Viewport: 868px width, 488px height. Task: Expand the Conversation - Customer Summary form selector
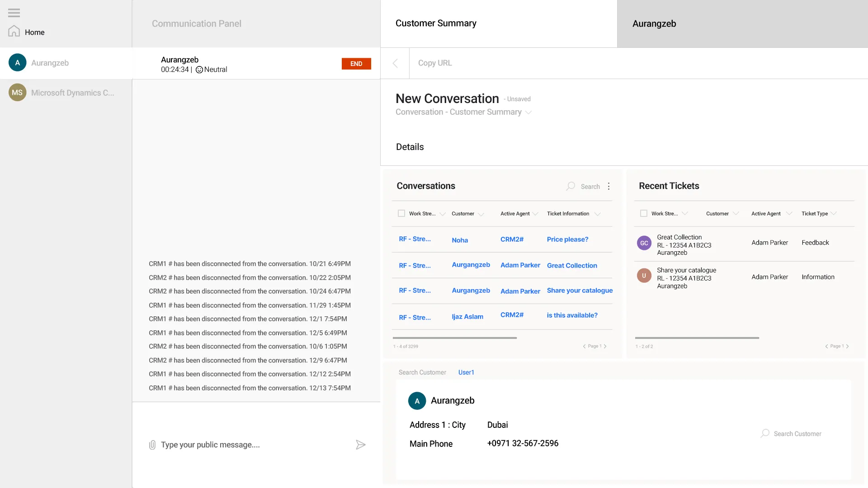point(528,113)
